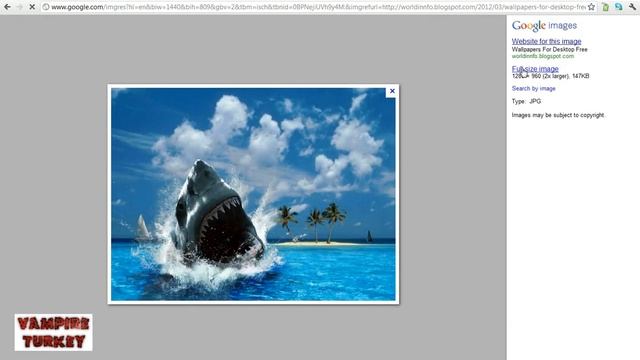The width and height of the screenshot is (640, 360).
Task: Click the 'Type: JPG' text
Action: (x=526, y=101)
